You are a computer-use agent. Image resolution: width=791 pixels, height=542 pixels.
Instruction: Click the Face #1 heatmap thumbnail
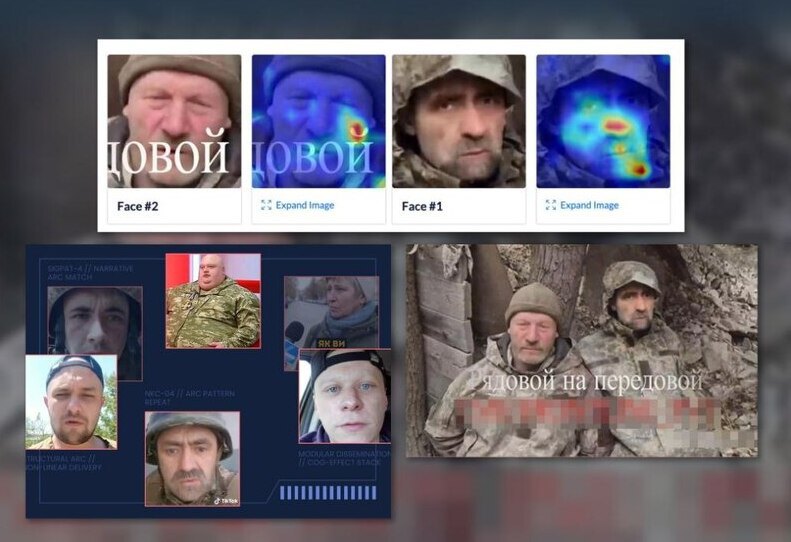(603, 121)
